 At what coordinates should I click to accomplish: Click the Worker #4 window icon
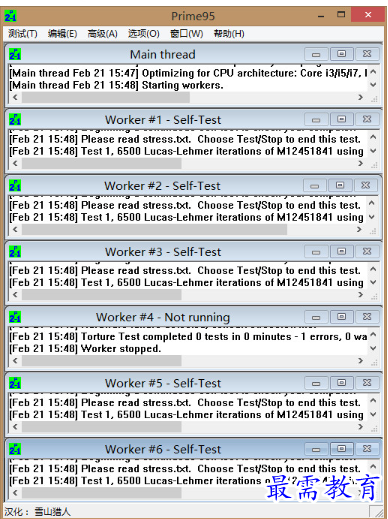tap(15, 317)
